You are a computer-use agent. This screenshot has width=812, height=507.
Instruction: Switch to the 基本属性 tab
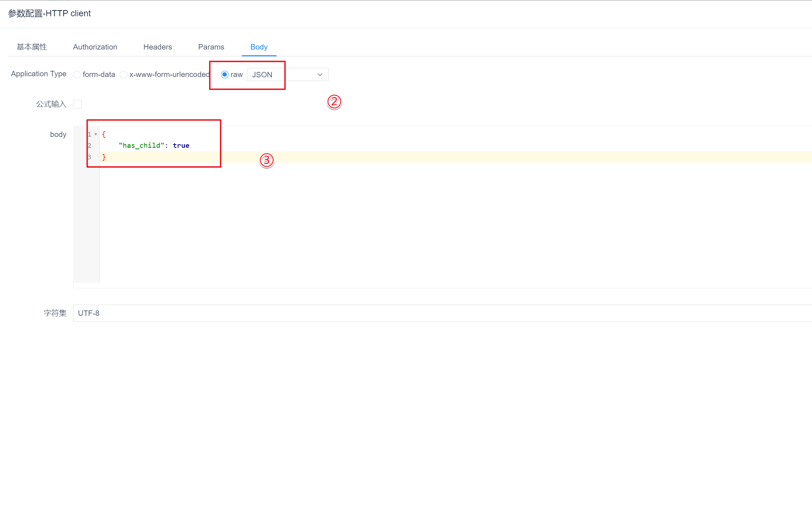(x=32, y=47)
